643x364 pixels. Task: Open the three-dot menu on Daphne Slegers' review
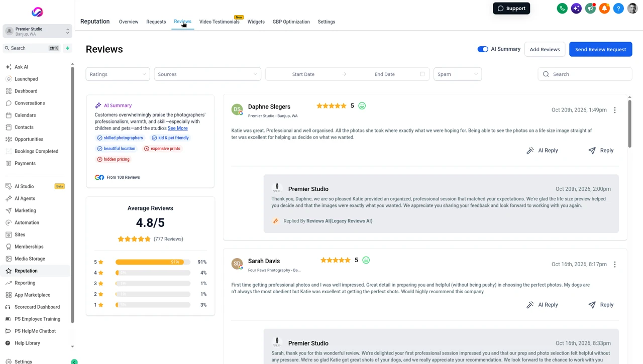tap(614, 110)
